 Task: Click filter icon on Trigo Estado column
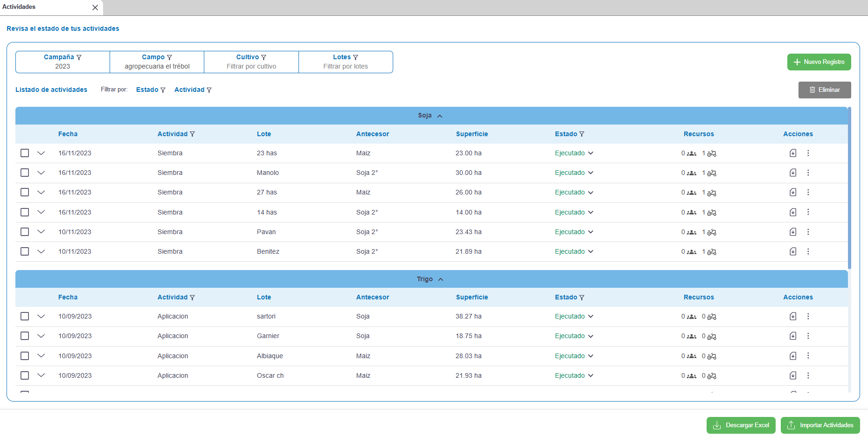(582, 298)
